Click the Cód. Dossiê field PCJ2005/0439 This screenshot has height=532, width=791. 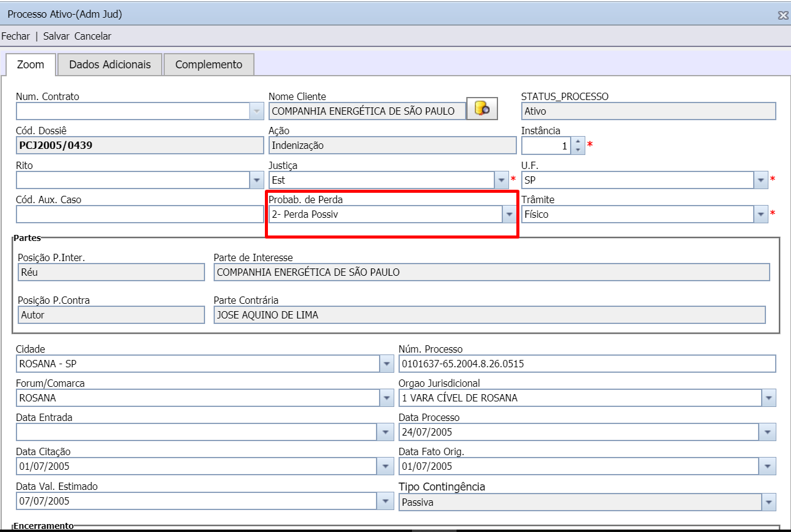point(140,145)
